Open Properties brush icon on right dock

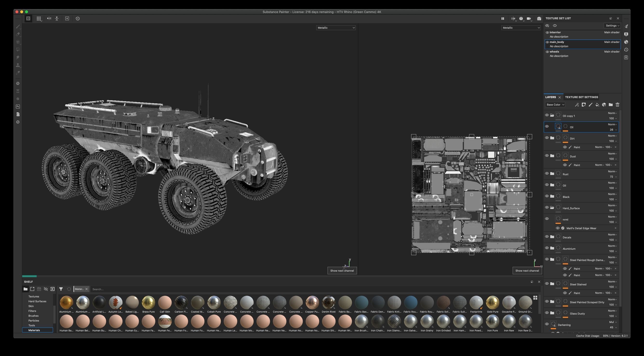[x=626, y=26]
